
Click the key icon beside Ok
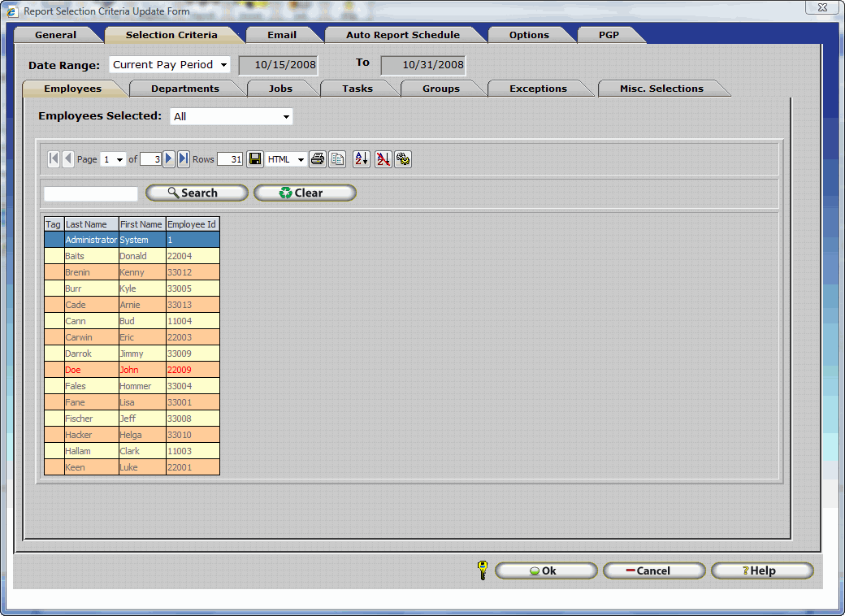[482, 570]
